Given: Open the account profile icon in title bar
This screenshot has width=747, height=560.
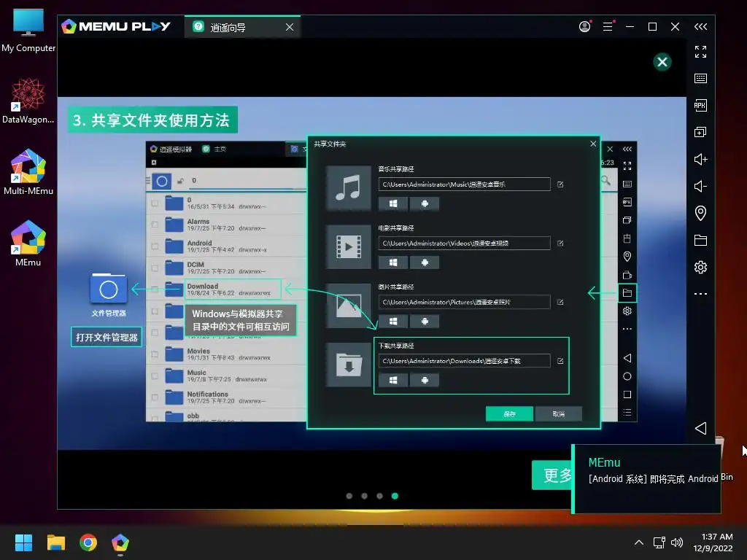Looking at the screenshot, I should coord(584,27).
